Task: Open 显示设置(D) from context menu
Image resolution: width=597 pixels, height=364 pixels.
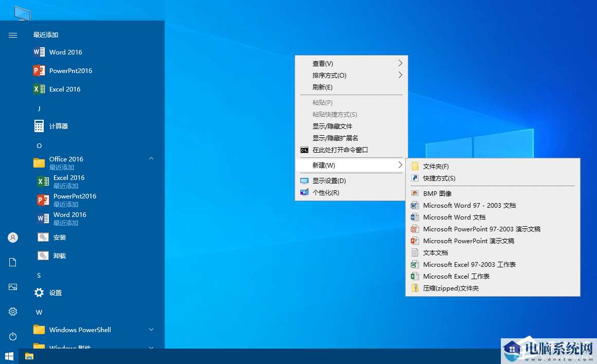Action: [x=351, y=180]
